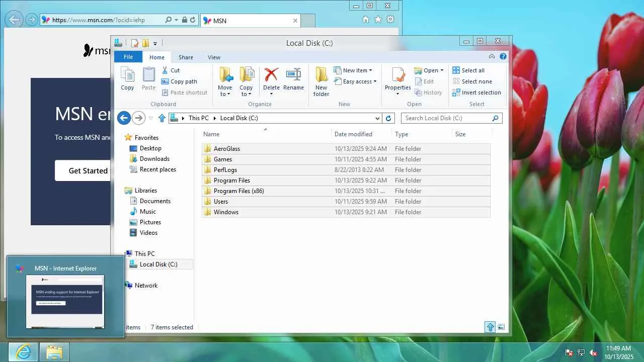Click This PC in the address breadcrumb
Screen dimensions: 644x362
click(x=198, y=118)
